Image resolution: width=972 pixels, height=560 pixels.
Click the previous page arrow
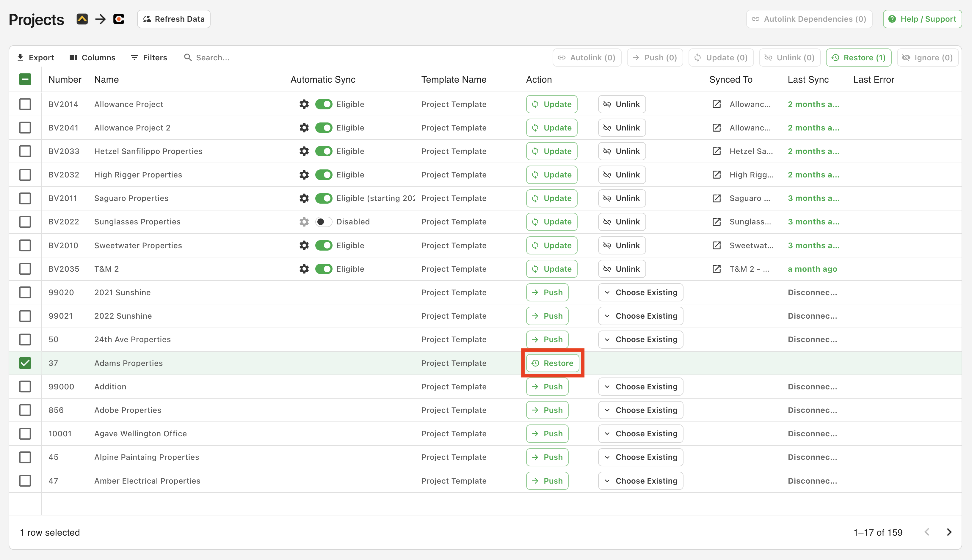927,532
